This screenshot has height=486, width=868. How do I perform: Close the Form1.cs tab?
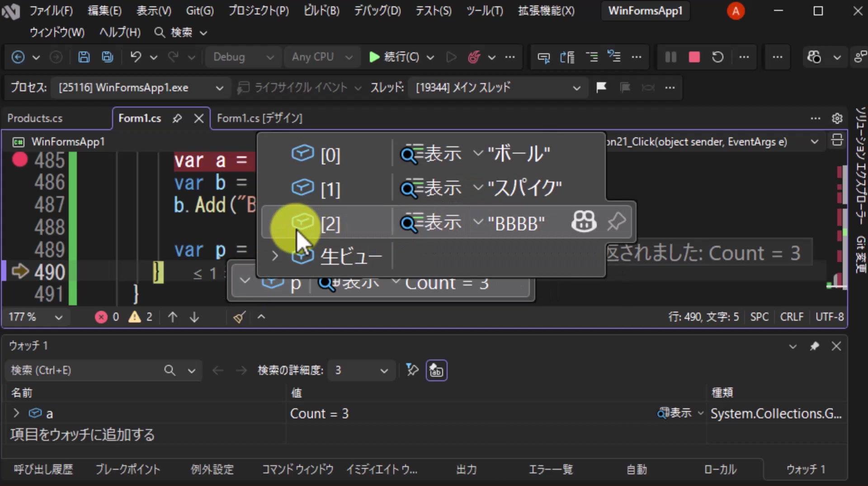tap(198, 118)
